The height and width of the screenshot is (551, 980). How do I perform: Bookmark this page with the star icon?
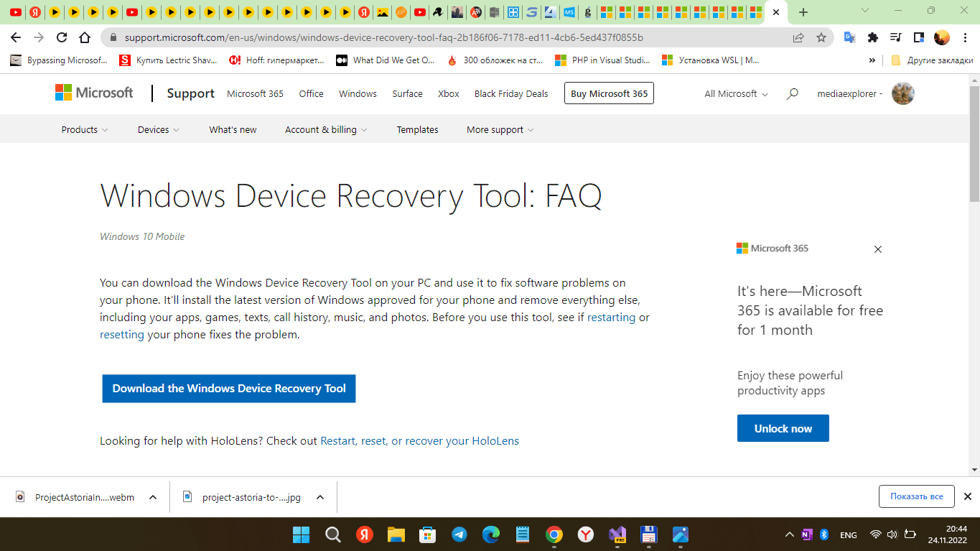821,37
